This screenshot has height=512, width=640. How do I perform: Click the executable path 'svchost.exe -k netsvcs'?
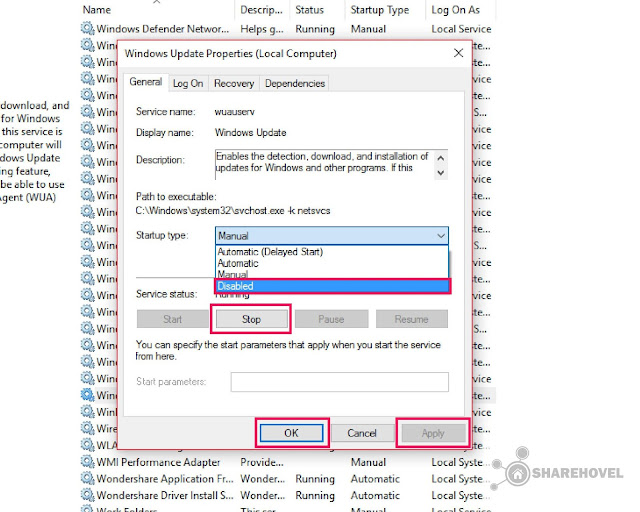point(281,211)
